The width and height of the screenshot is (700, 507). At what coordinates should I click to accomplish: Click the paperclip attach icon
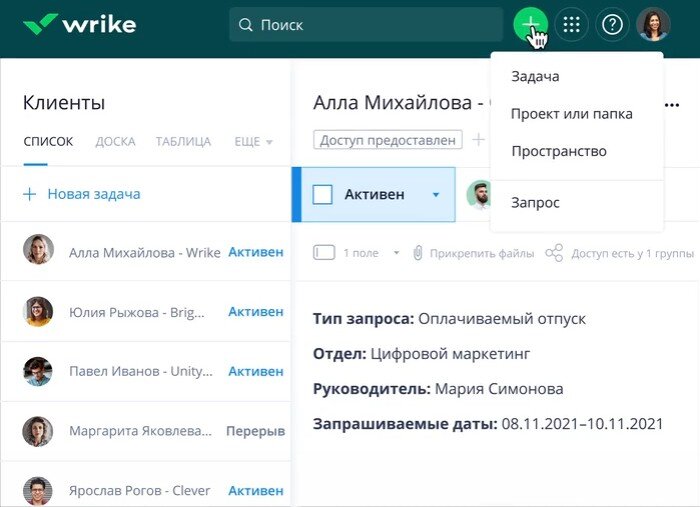click(x=417, y=253)
